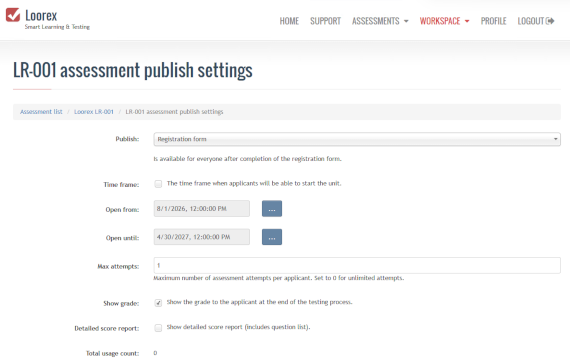Open the Publish dropdown
This screenshot has width=570, height=360.
click(357, 139)
